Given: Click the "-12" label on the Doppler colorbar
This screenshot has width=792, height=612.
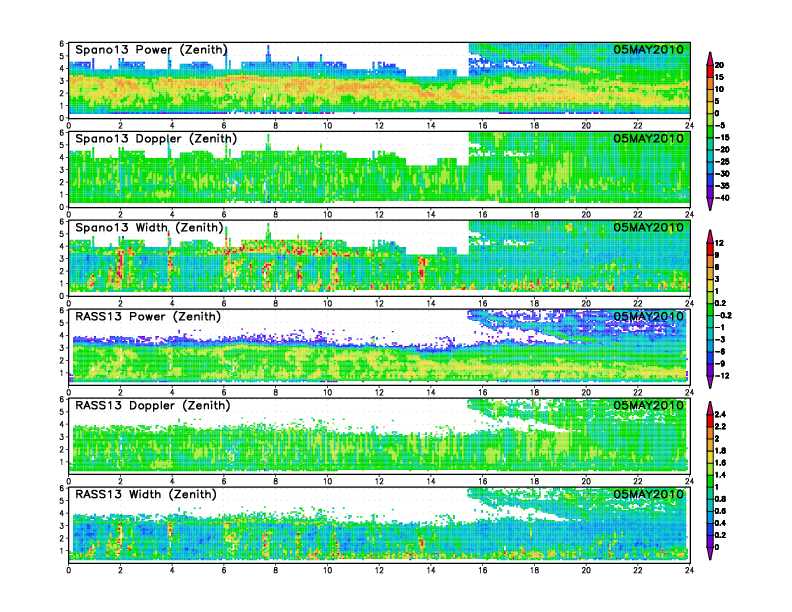Looking at the screenshot, I should (722, 376).
